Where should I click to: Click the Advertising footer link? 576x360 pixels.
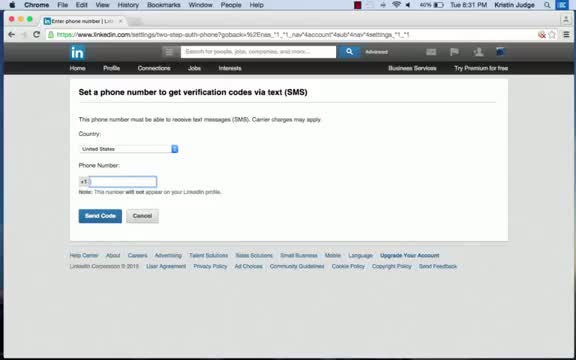click(168, 255)
